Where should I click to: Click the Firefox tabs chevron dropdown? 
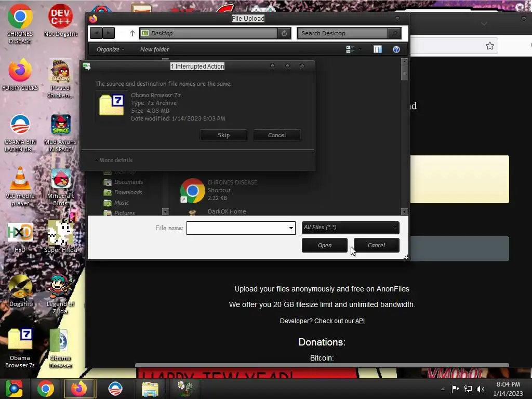click(484, 24)
